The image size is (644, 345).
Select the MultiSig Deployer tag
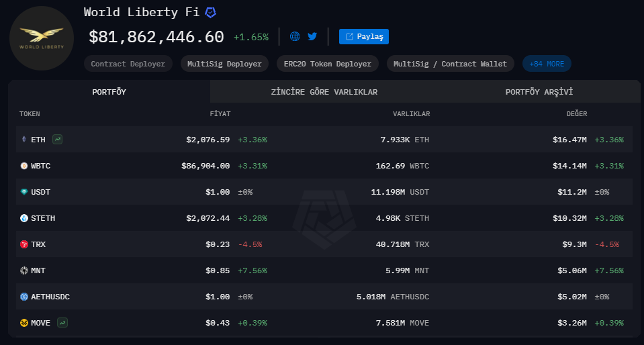click(x=224, y=64)
